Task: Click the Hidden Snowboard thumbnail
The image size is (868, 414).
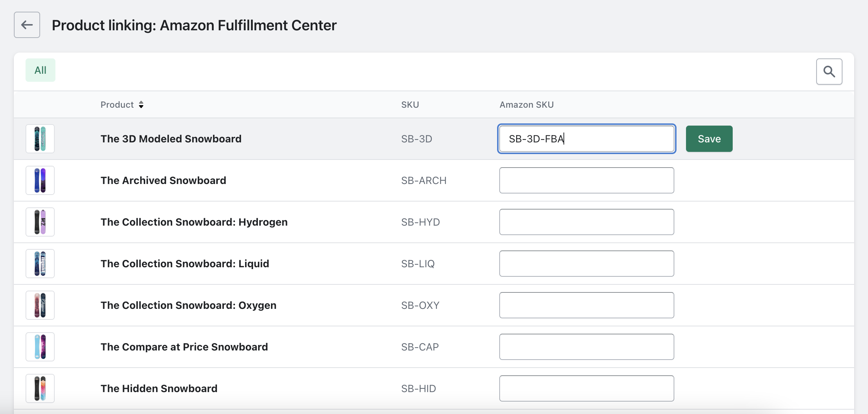Action: pyautogui.click(x=40, y=388)
